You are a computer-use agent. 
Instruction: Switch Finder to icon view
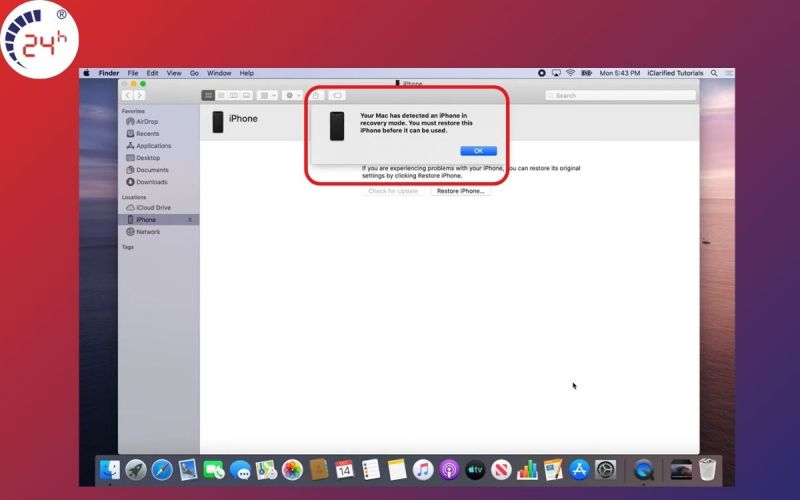coord(208,95)
